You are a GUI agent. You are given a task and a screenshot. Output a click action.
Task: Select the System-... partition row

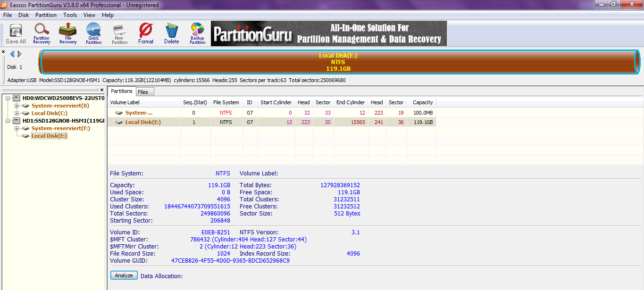[x=272, y=113]
